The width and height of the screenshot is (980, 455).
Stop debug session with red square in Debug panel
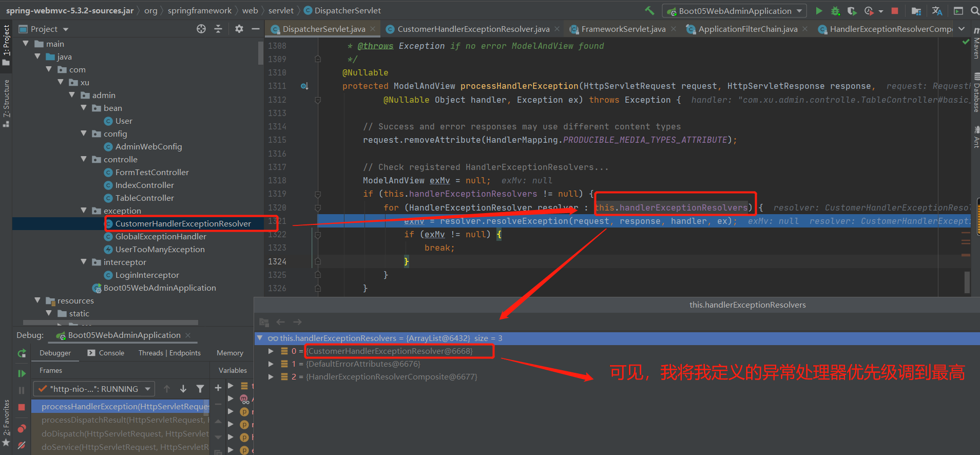click(x=22, y=407)
